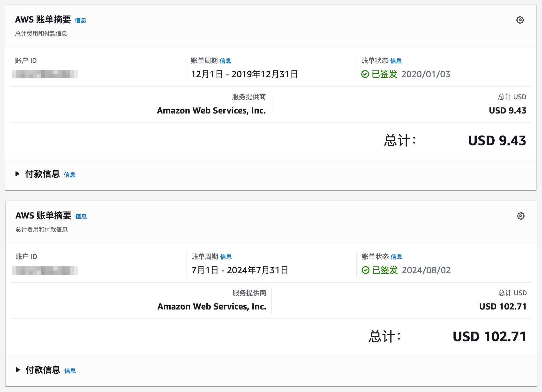542x392 pixels.
Task: Click small USD 9.43 under 总计 USD
Action: [x=508, y=110]
